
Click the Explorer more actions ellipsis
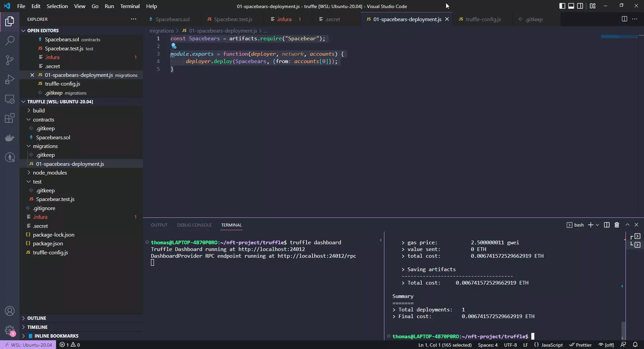click(x=133, y=19)
